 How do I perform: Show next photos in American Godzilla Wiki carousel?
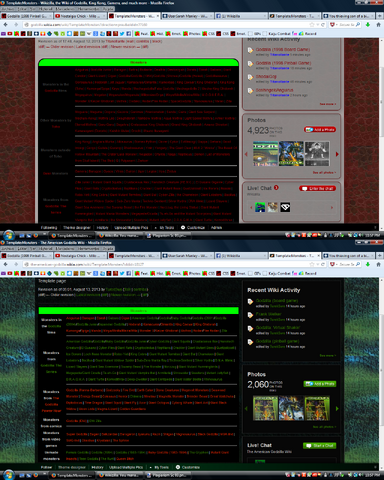click(337, 408)
